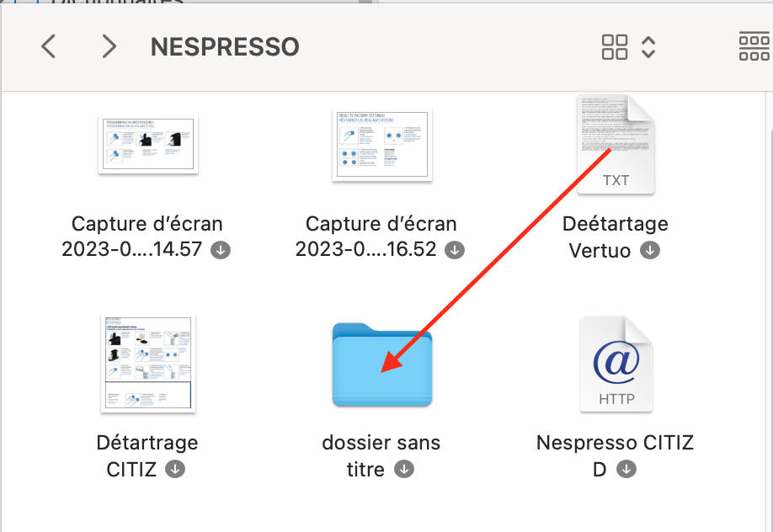773x532 pixels.
Task: Switch to icon grid view
Action: [x=615, y=46]
